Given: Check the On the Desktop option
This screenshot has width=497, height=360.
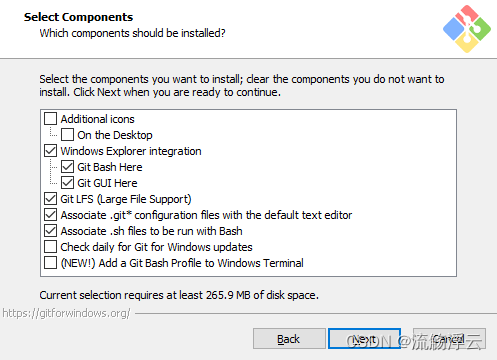Looking at the screenshot, I should (x=67, y=135).
